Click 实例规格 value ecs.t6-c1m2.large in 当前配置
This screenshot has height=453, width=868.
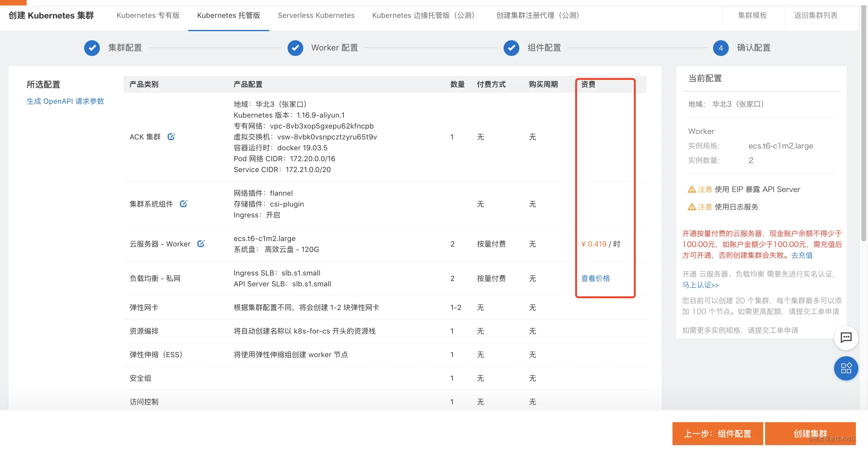click(781, 146)
